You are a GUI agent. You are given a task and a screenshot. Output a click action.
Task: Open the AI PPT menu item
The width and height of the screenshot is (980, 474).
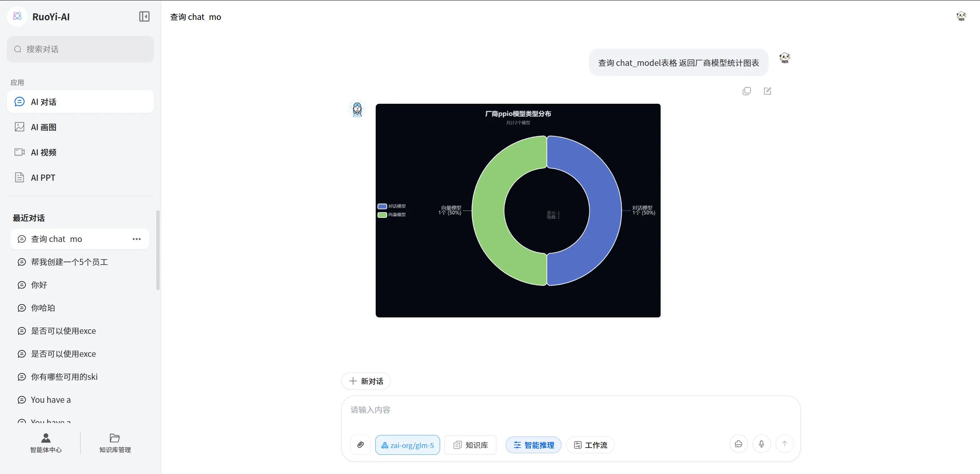(43, 178)
